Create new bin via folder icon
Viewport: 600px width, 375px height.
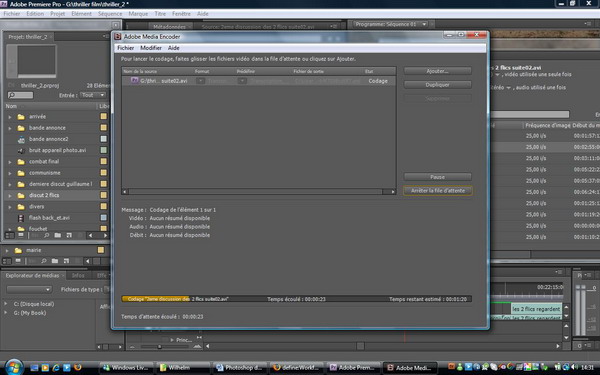pos(57,235)
